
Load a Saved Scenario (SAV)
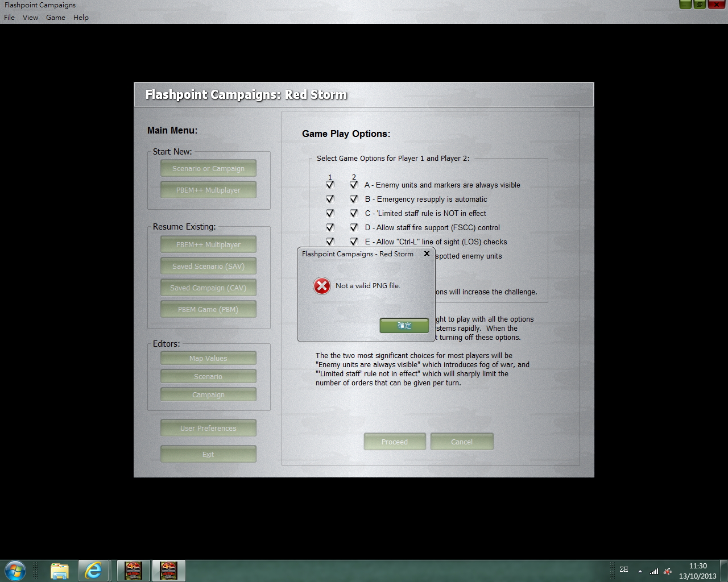(208, 266)
